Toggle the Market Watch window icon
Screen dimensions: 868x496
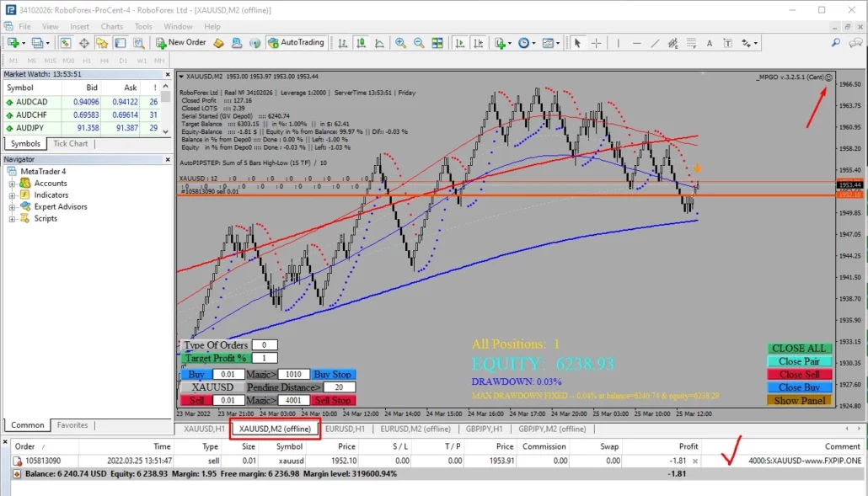tap(66, 43)
